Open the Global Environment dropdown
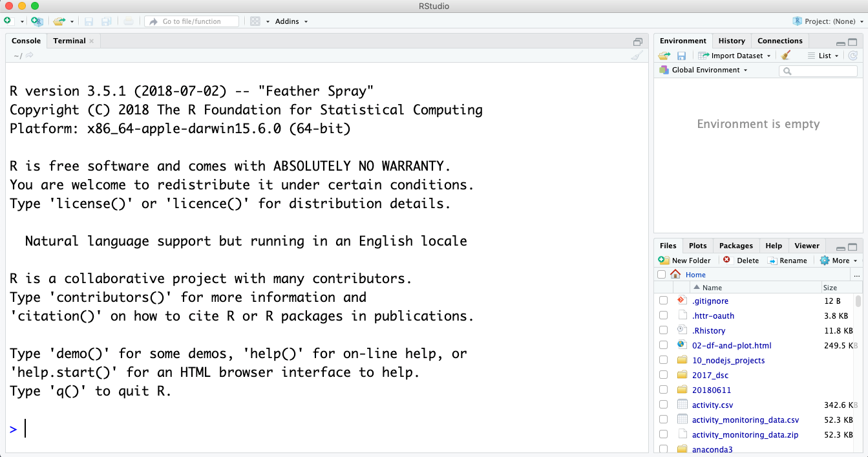The height and width of the screenshot is (457, 868). [x=703, y=70]
